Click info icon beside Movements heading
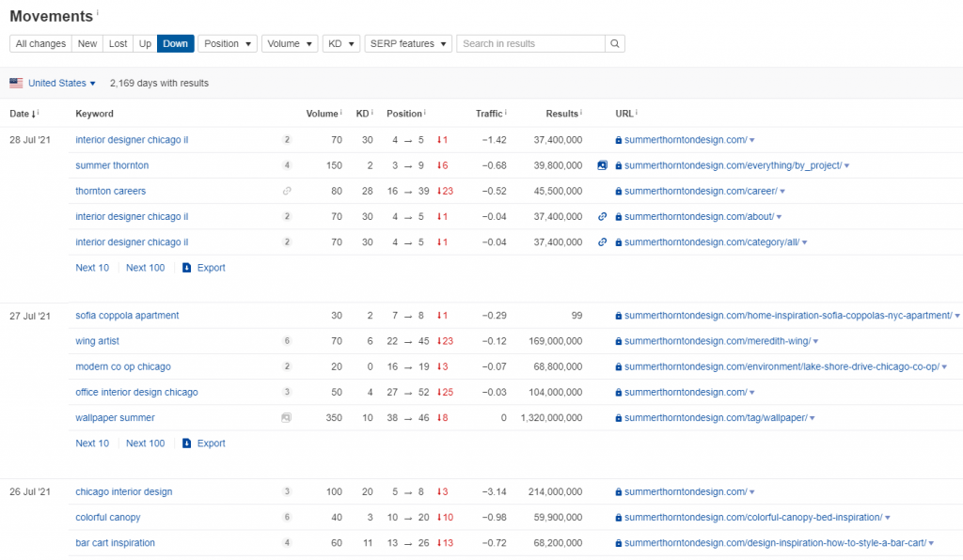 98,12
